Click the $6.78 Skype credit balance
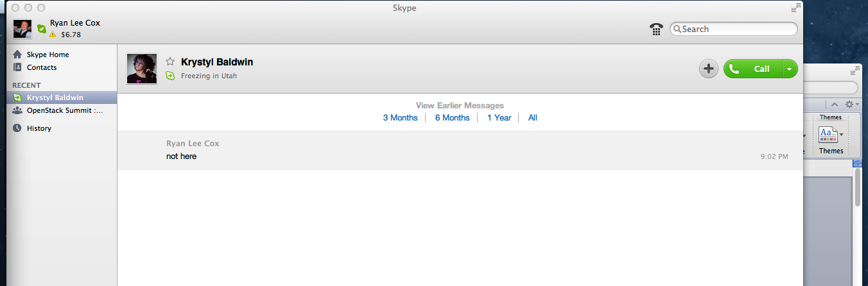The width and height of the screenshot is (868, 286). (x=71, y=34)
